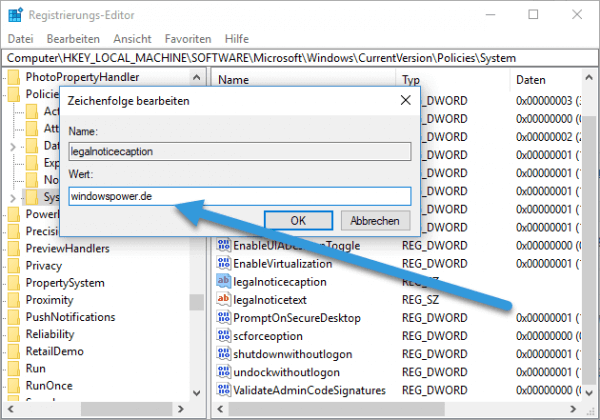Select the EnableVirtualization value name

[283, 264]
